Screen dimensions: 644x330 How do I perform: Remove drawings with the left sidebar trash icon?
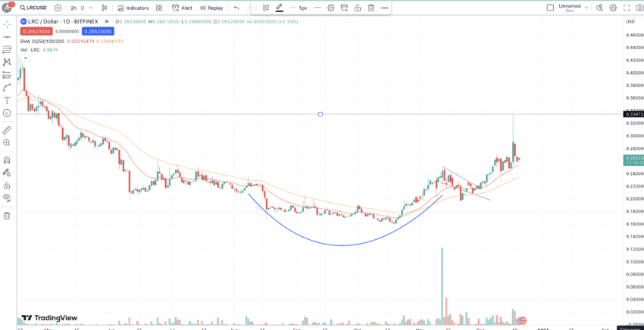click(x=7, y=216)
